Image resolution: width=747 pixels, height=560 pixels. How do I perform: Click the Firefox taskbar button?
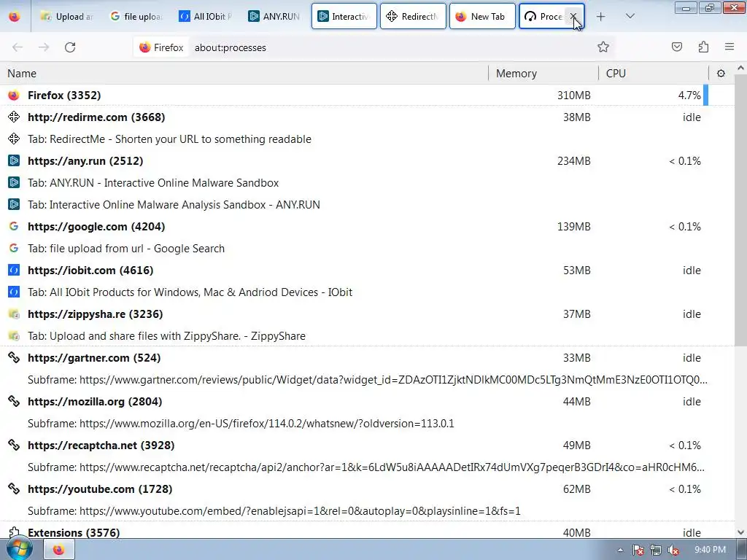tap(59, 550)
